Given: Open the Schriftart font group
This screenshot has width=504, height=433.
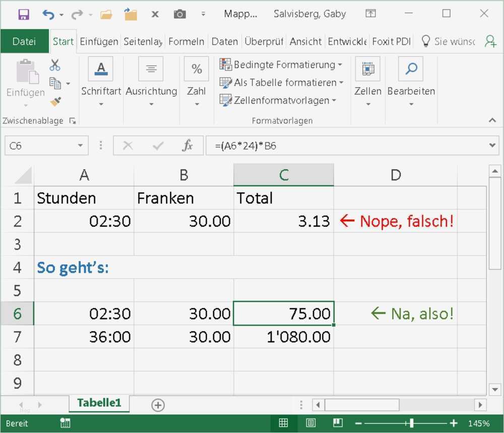Looking at the screenshot, I should pos(101,81).
